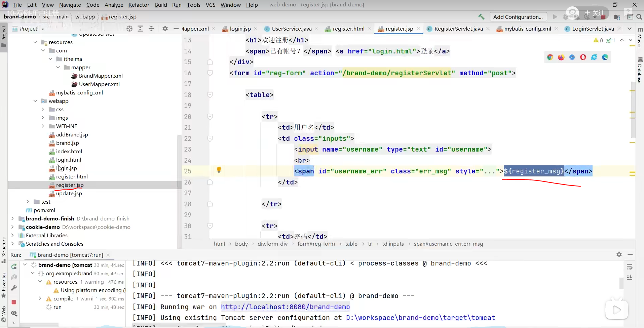Collapse the webapp folder in project tree
This screenshot has height=328, width=644.
[x=35, y=101]
